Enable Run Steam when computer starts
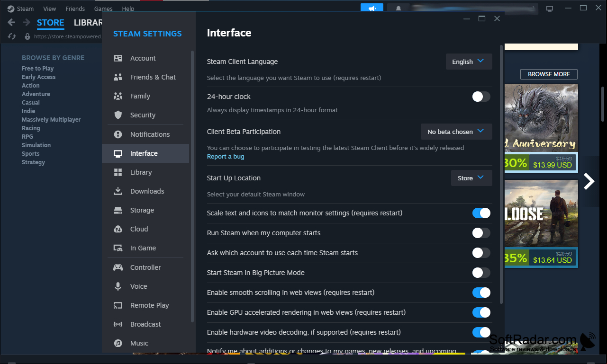 pyautogui.click(x=481, y=233)
